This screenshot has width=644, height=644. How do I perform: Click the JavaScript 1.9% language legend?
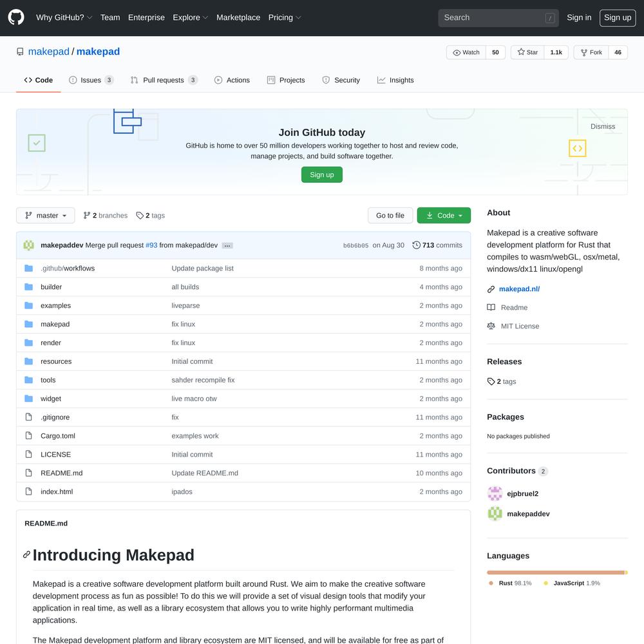click(x=572, y=583)
